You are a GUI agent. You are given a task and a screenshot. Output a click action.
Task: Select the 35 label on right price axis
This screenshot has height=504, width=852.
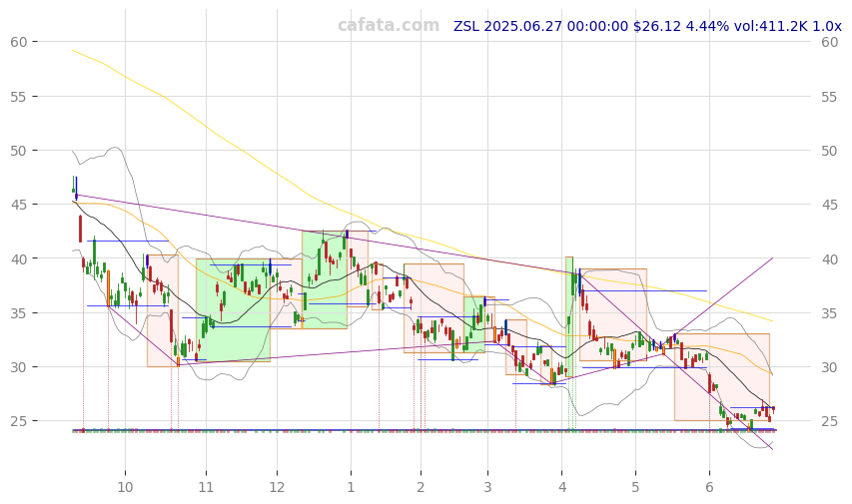point(830,313)
